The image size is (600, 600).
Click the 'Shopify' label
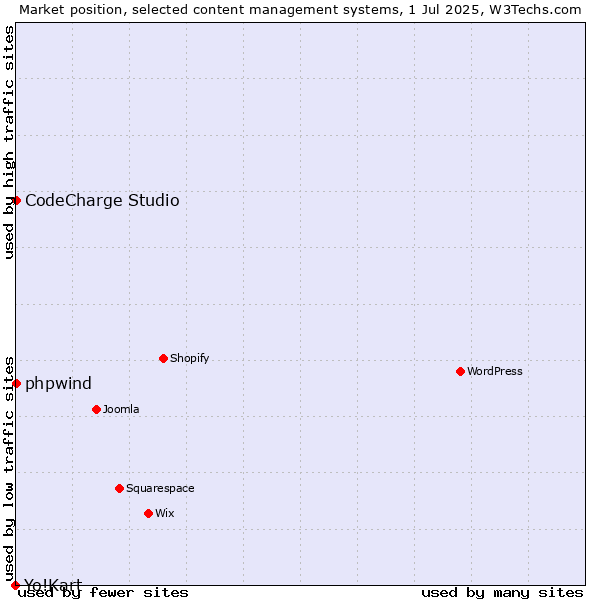pos(189,359)
